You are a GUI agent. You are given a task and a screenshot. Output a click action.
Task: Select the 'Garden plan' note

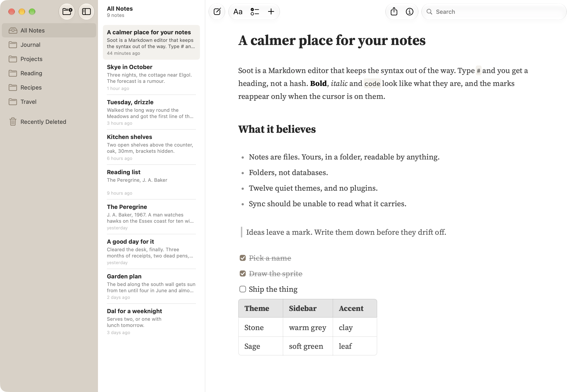tap(151, 286)
